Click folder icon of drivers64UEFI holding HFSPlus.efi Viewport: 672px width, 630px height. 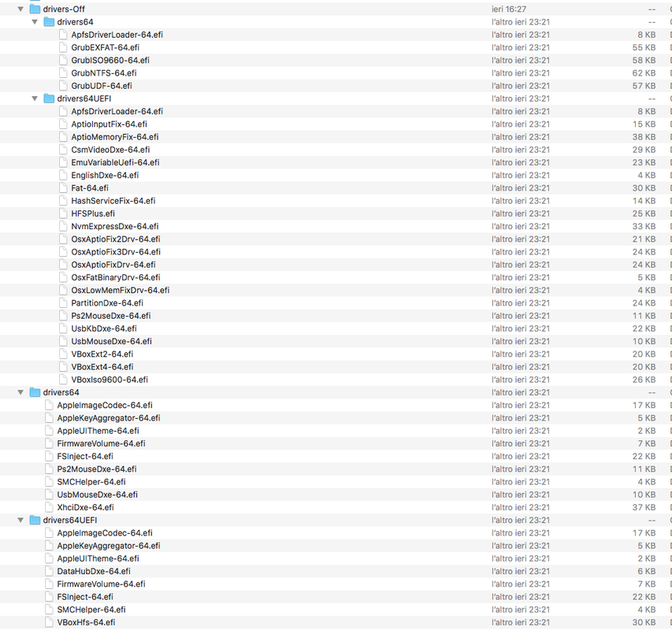(50, 98)
